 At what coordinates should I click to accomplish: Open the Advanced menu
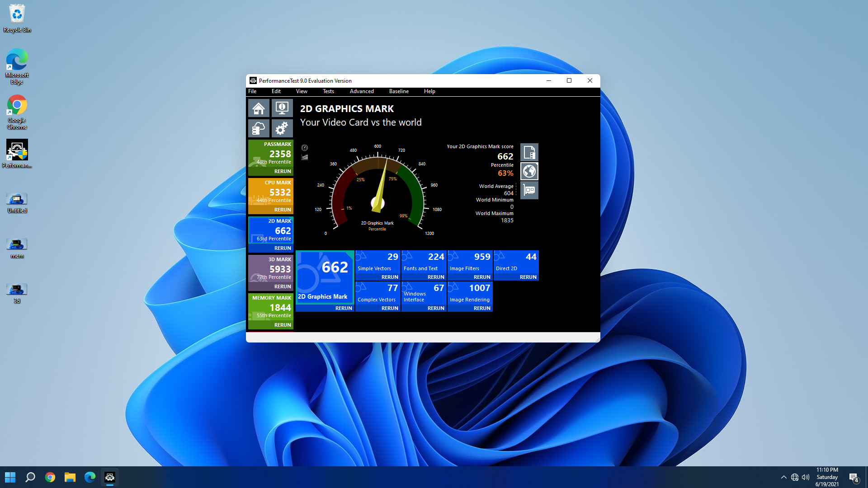click(362, 91)
